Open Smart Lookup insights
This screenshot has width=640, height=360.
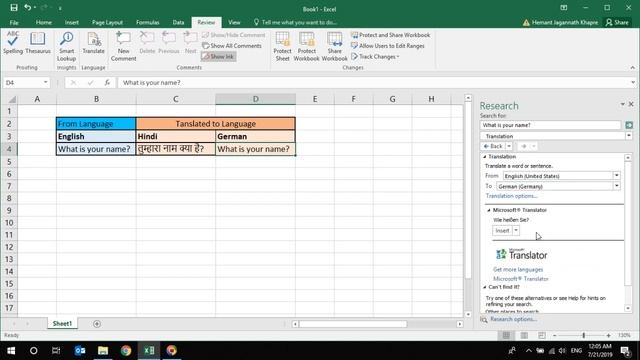point(67,46)
